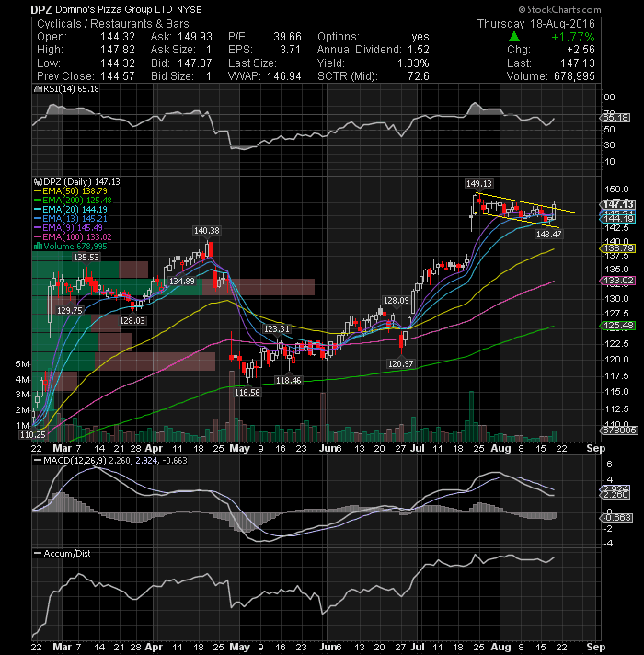
Task: Click the candlestick icon beside DPZ (Daily)
Action: (38, 182)
